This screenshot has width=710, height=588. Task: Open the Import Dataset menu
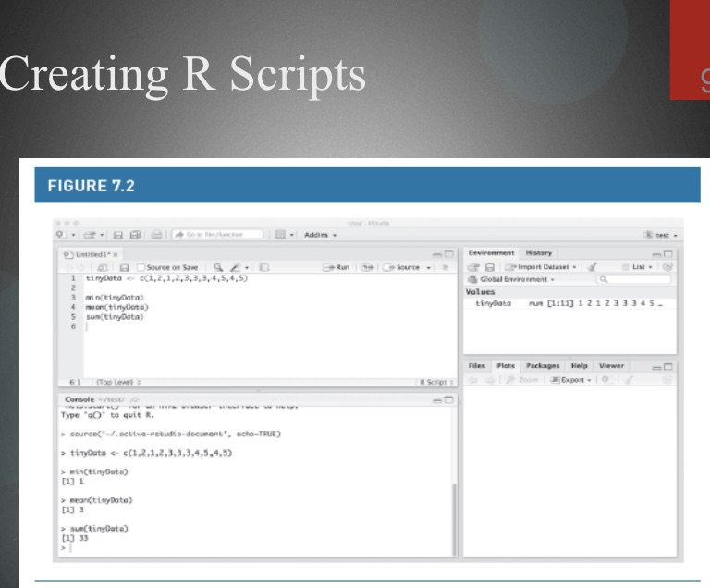[x=541, y=267]
